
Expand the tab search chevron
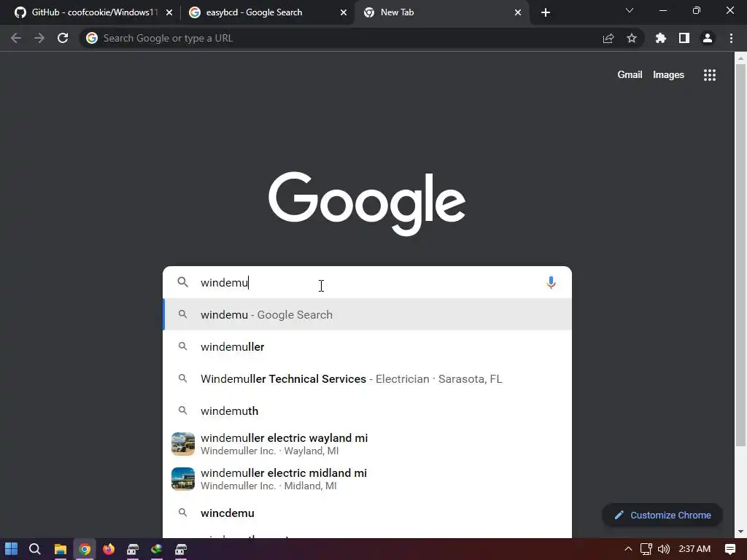tap(630, 10)
